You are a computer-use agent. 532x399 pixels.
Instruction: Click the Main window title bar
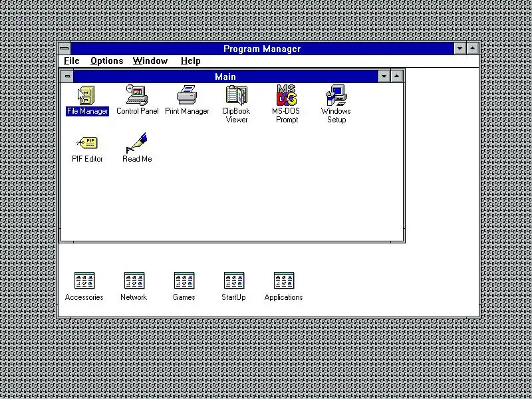[x=225, y=76]
